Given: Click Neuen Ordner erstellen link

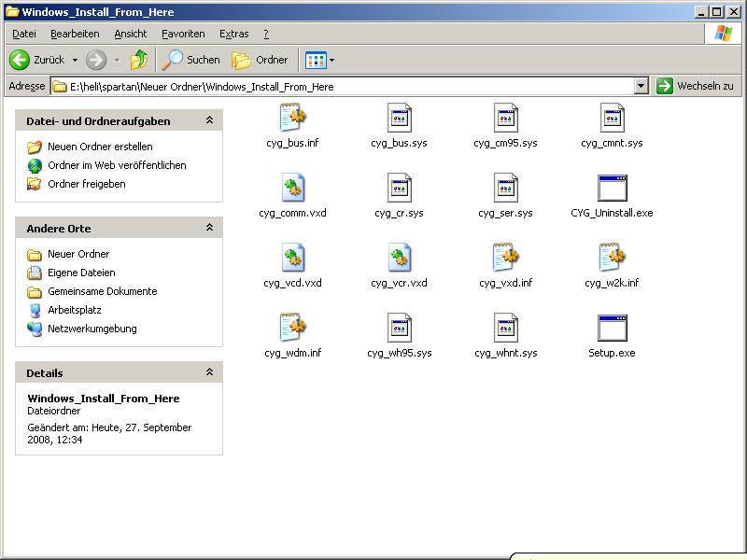Looking at the screenshot, I should [100, 147].
